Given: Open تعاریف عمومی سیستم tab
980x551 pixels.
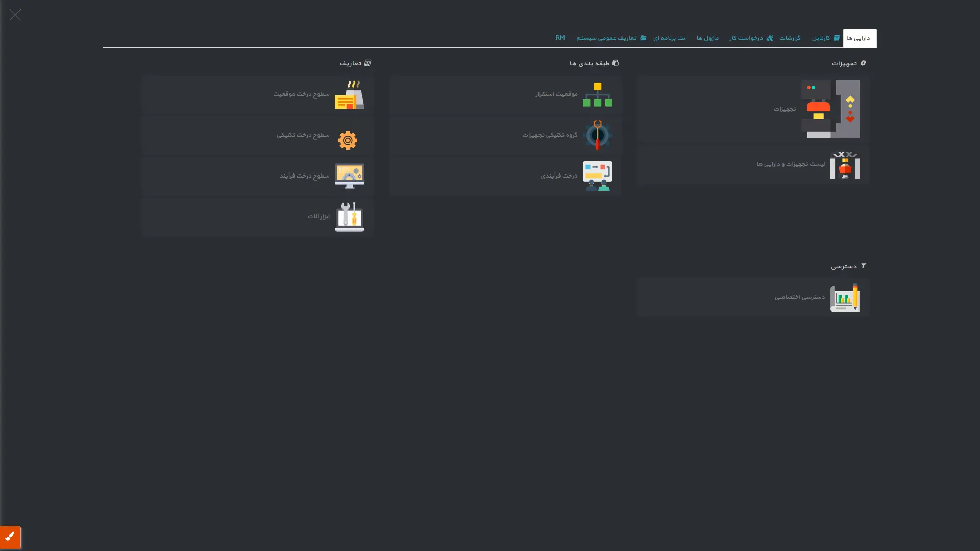Looking at the screenshot, I should pyautogui.click(x=610, y=38).
